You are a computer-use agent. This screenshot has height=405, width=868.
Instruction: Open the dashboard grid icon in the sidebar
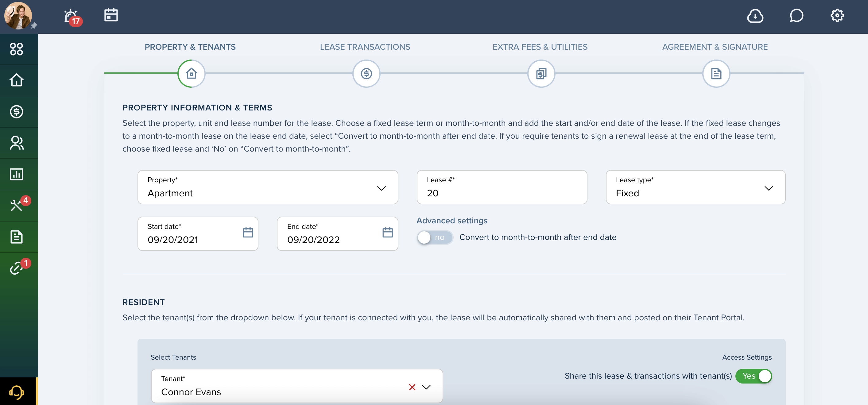[17, 49]
